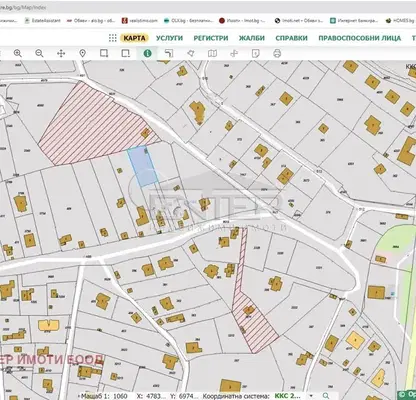The height and width of the screenshot is (400, 416).
Task: Select the distance measure ruler tool
Action: click(169, 53)
